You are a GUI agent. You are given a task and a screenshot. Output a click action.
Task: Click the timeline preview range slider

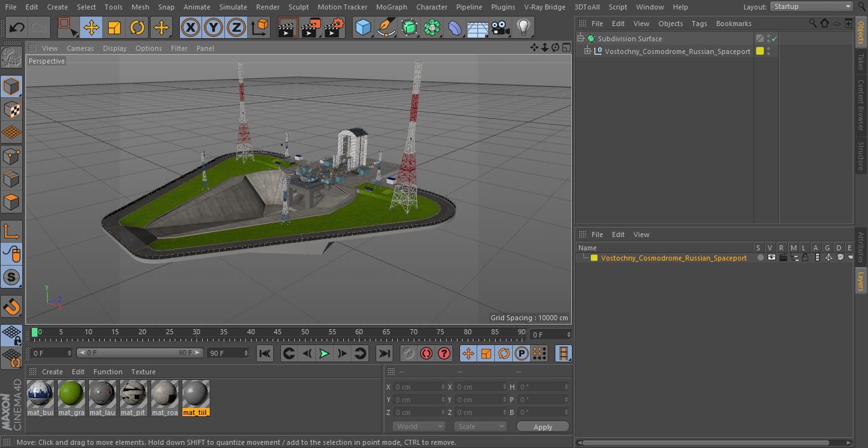click(x=140, y=353)
